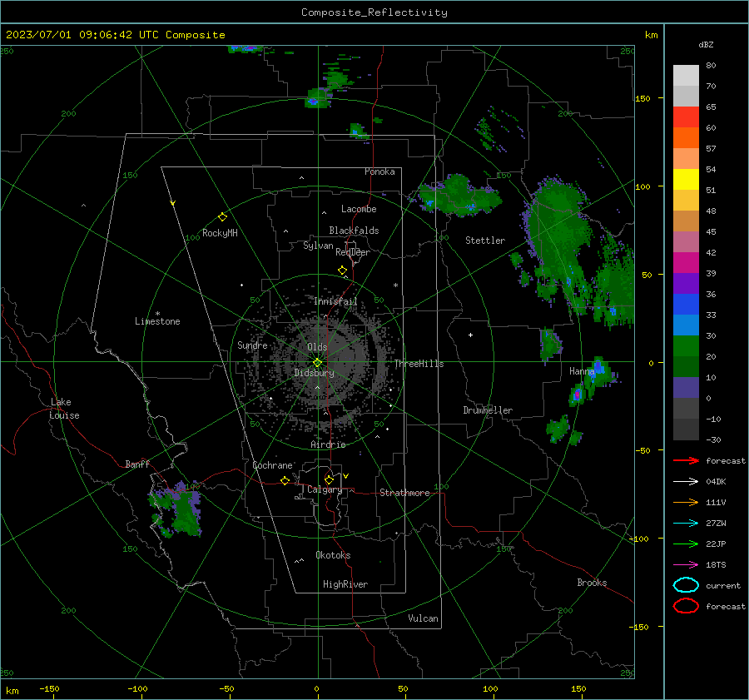Pick the blue 36 dBZ color swatch
The image size is (749, 700).
point(686,304)
